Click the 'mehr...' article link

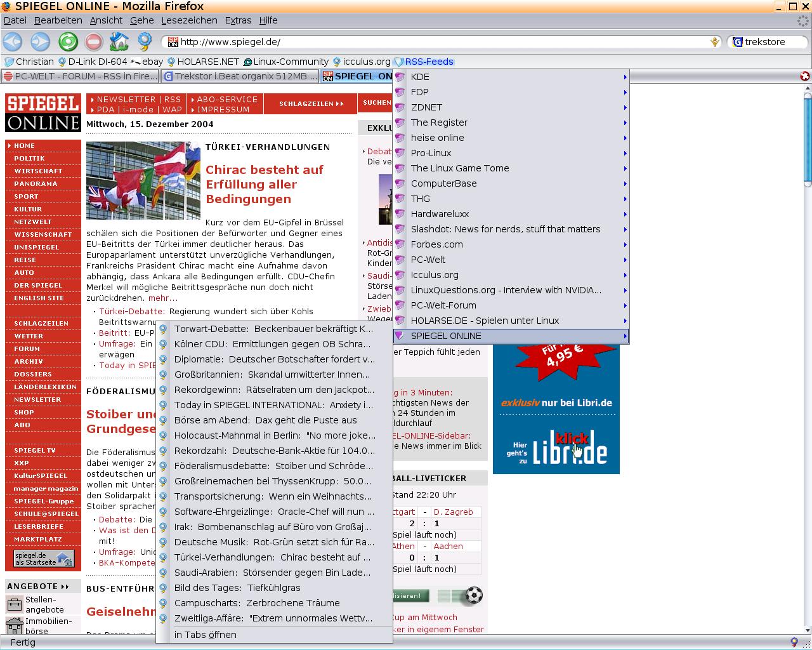tap(163, 298)
